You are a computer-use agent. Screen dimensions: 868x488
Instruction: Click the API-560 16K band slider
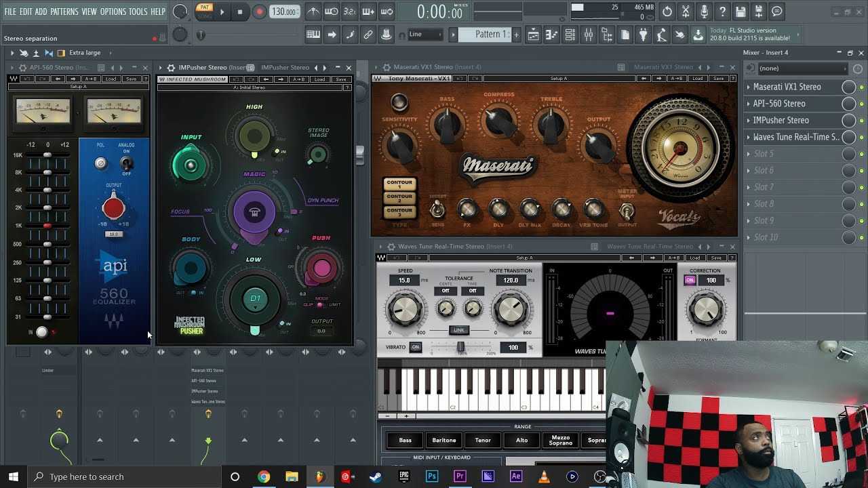47,155
